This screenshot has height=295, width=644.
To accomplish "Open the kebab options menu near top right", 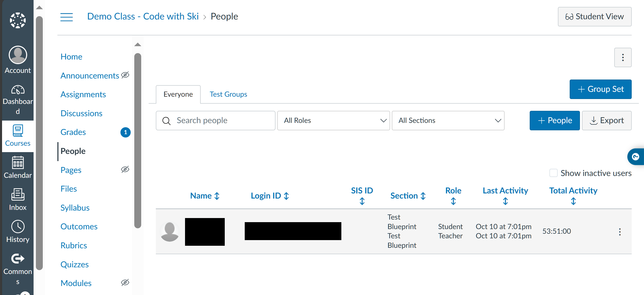I will (x=623, y=57).
